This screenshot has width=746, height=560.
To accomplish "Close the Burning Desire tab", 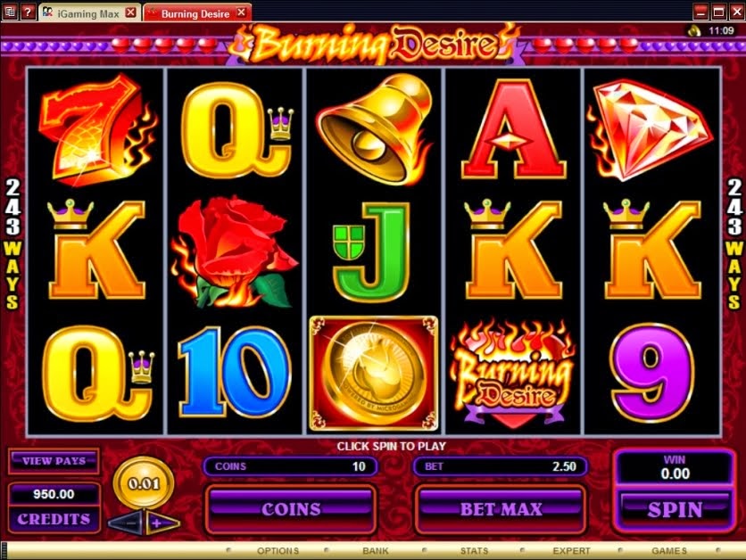I will pos(241,12).
